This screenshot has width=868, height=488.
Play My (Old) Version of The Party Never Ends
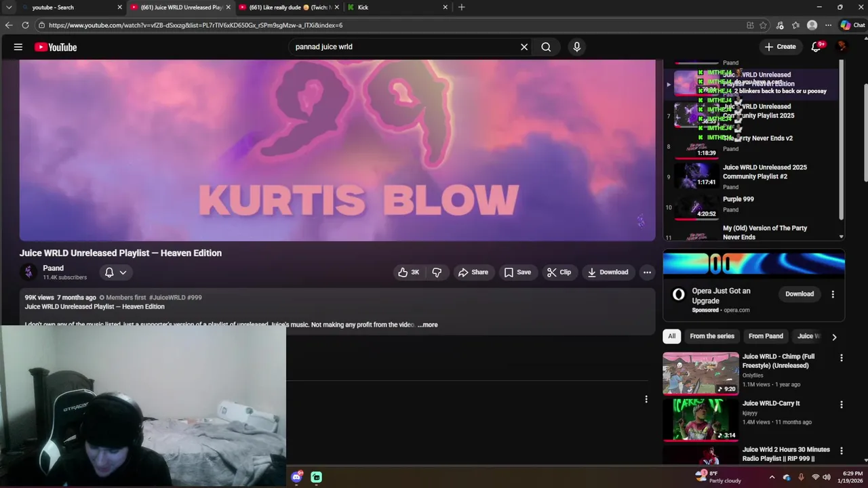[753, 232]
